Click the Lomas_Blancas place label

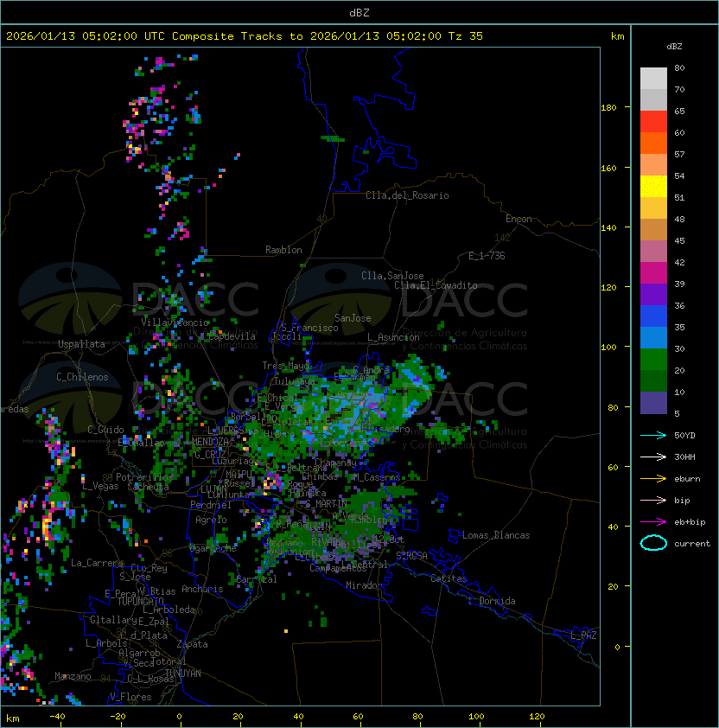pos(496,535)
